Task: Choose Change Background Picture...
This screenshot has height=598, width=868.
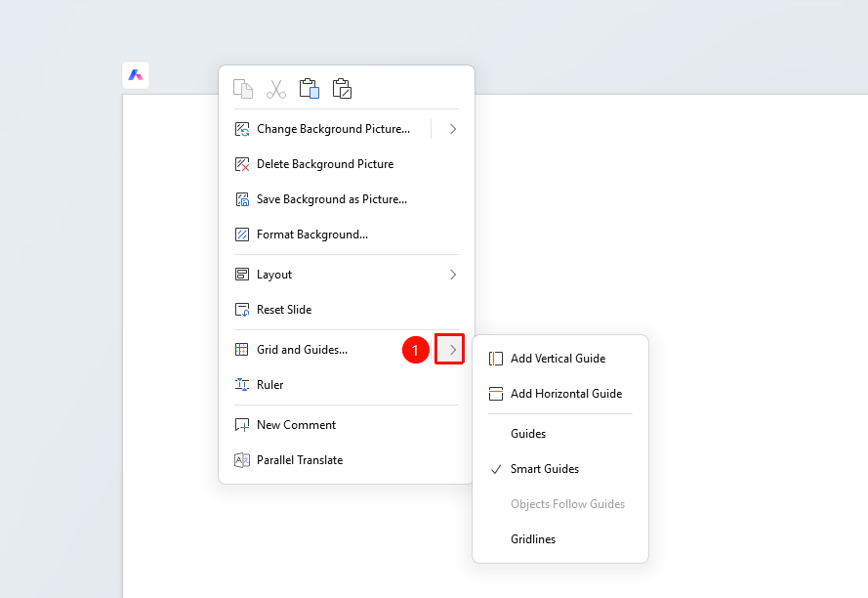Action: [330, 129]
